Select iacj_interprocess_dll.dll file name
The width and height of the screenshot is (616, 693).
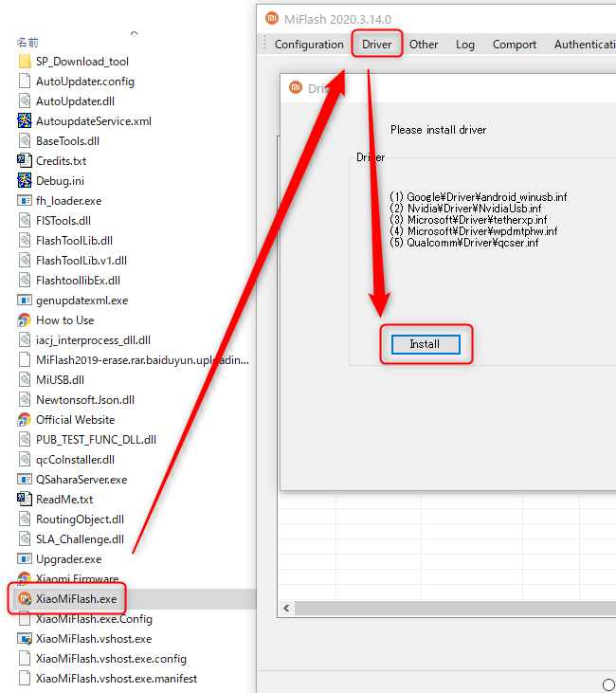coord(93,340)
